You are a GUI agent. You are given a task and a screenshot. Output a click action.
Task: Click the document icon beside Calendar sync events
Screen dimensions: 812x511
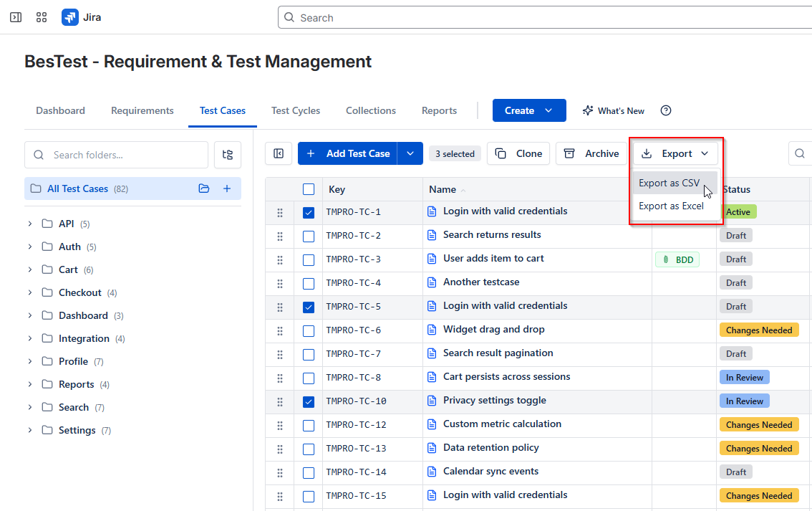(432, 472)
